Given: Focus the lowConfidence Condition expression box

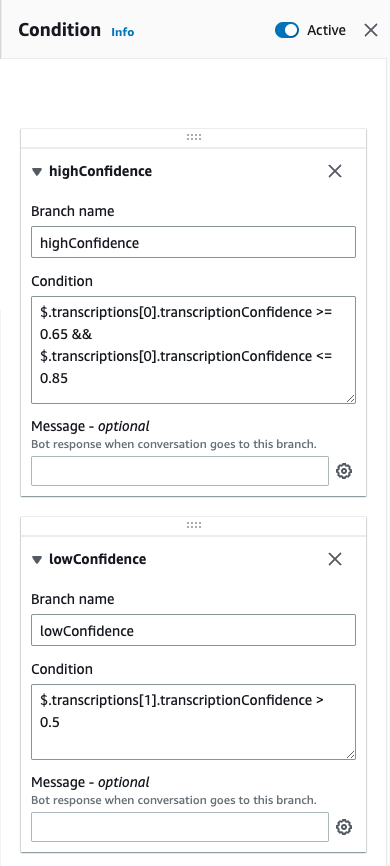Looking at the screenshot, I should point(193,722).
